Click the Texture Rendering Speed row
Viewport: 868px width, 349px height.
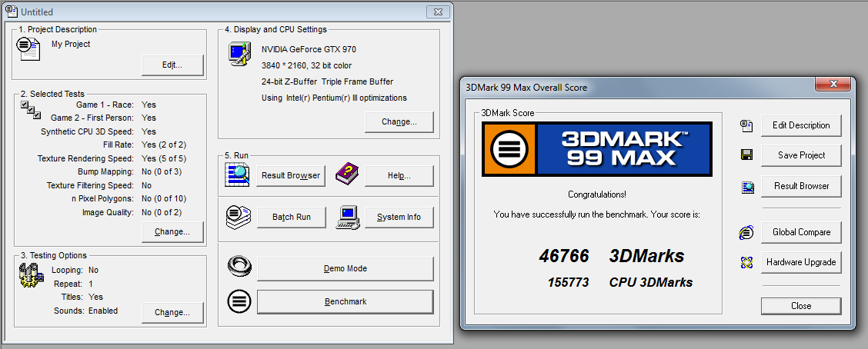pos(112,158)
